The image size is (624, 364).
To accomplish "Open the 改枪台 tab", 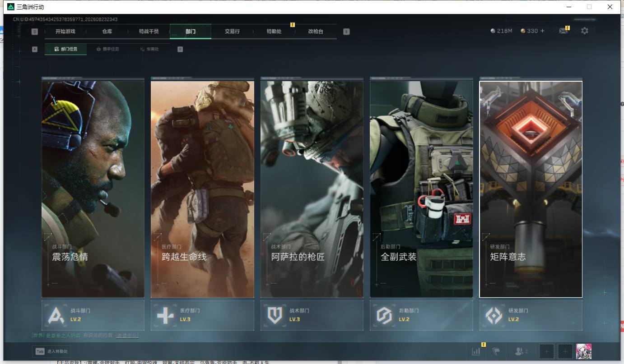I will 316,32.
